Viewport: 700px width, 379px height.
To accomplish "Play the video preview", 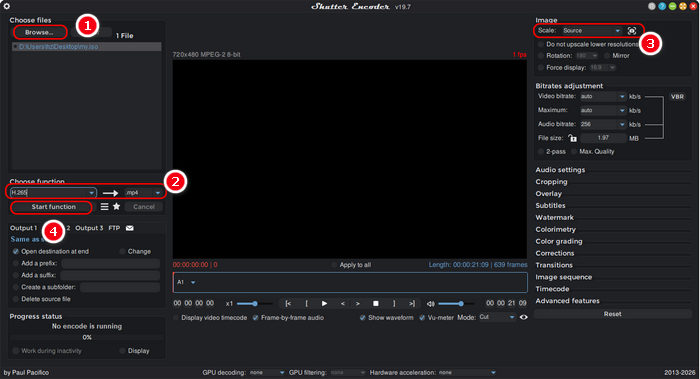I will (325, 304).
